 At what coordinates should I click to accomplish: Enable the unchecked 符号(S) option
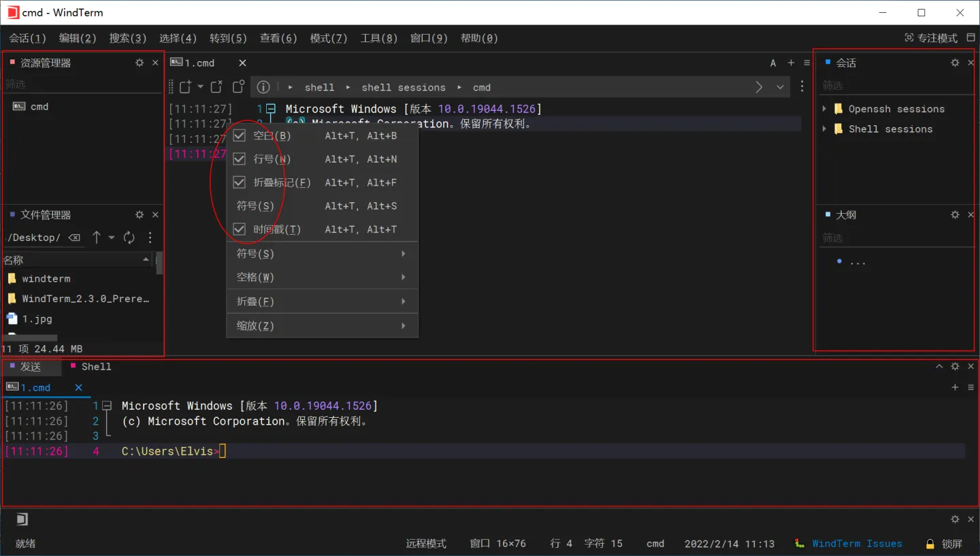(322, 206)
